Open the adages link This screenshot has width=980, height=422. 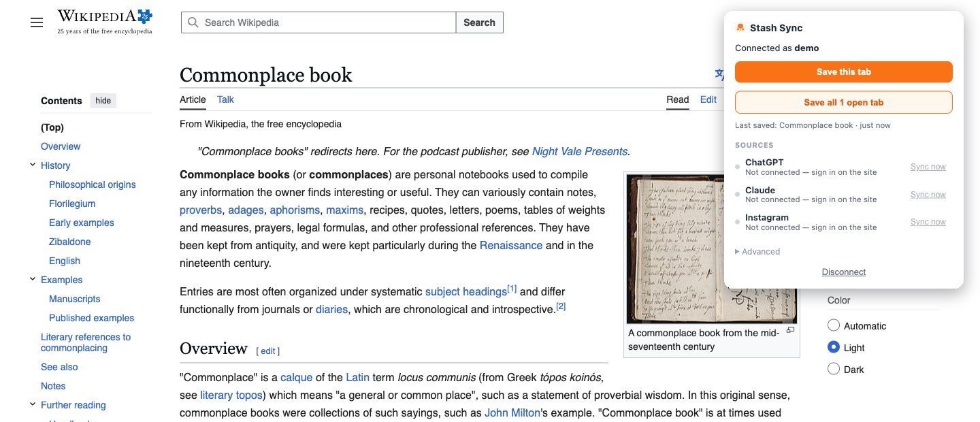pos(246,210)
